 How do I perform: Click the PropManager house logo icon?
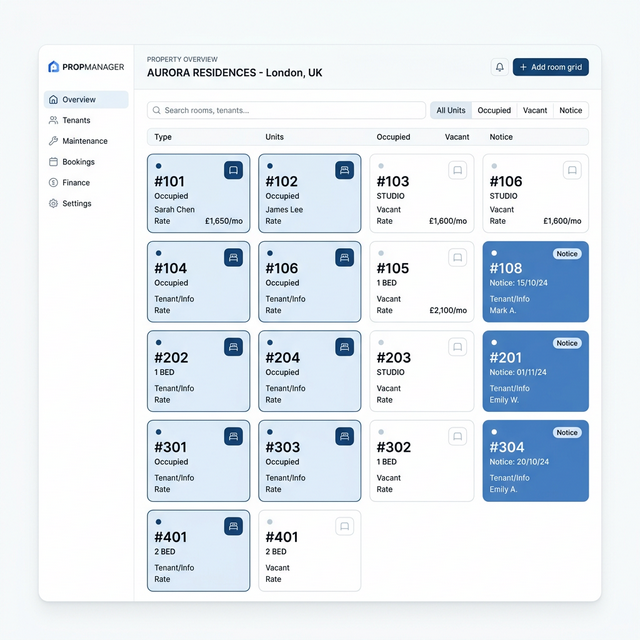53,67
